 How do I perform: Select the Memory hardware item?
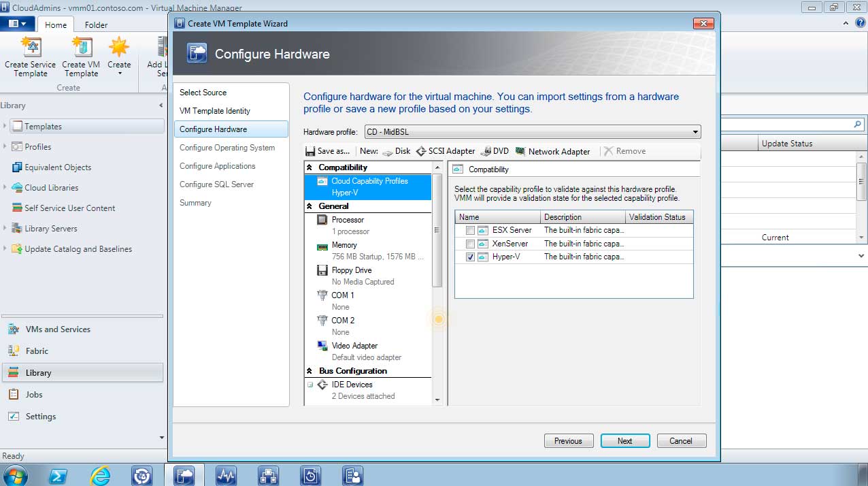click(x=368, y=250)
